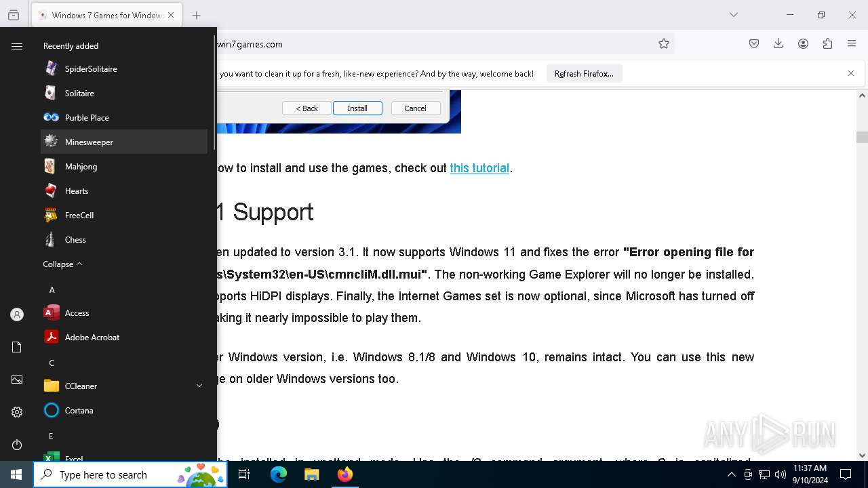Screen dimensions: 868x488
Task: Follow the 'this tutorial' link
Action: click(479, 168)
